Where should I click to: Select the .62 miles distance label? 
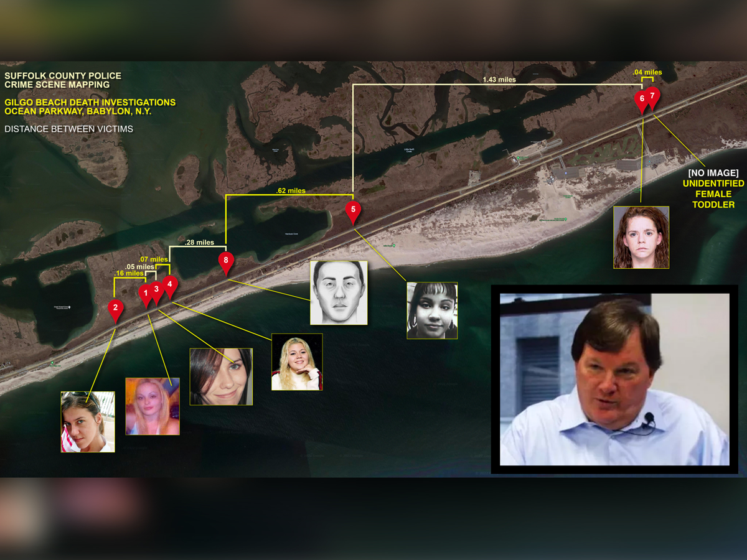[x=290, y=190]
